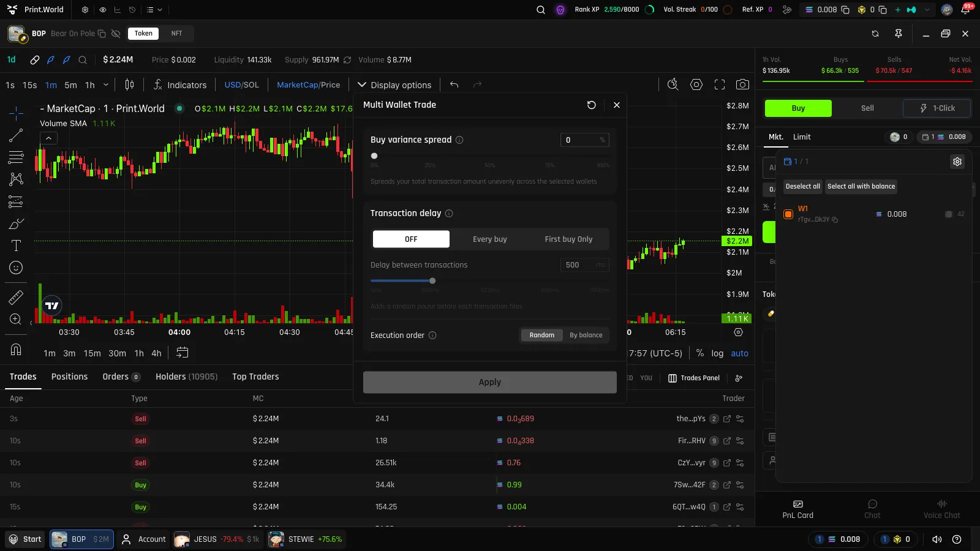Select the Limit order tab

802,137
